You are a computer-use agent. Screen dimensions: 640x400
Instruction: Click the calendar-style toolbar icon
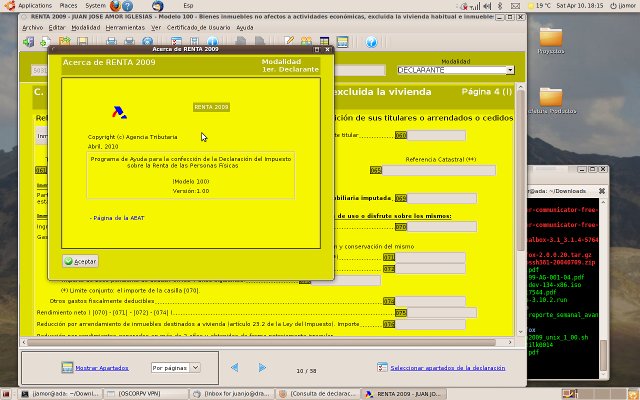[x=176, y=41]
